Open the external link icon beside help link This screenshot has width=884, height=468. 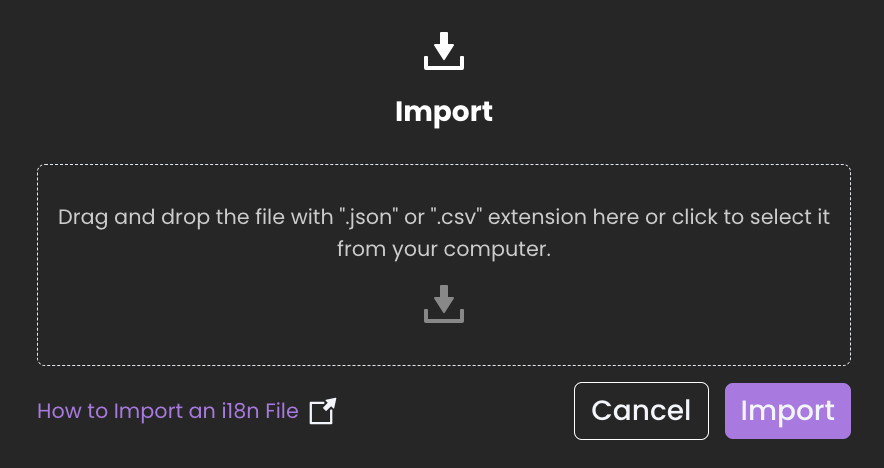point(322,411)
